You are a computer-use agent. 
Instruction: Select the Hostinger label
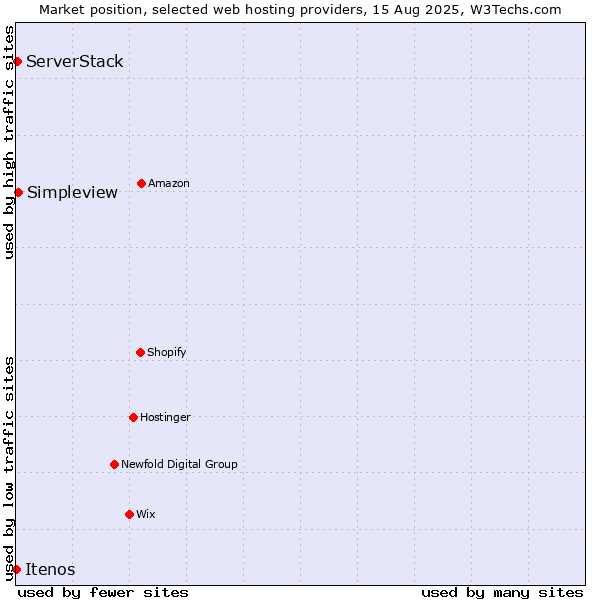coord(165,417)
